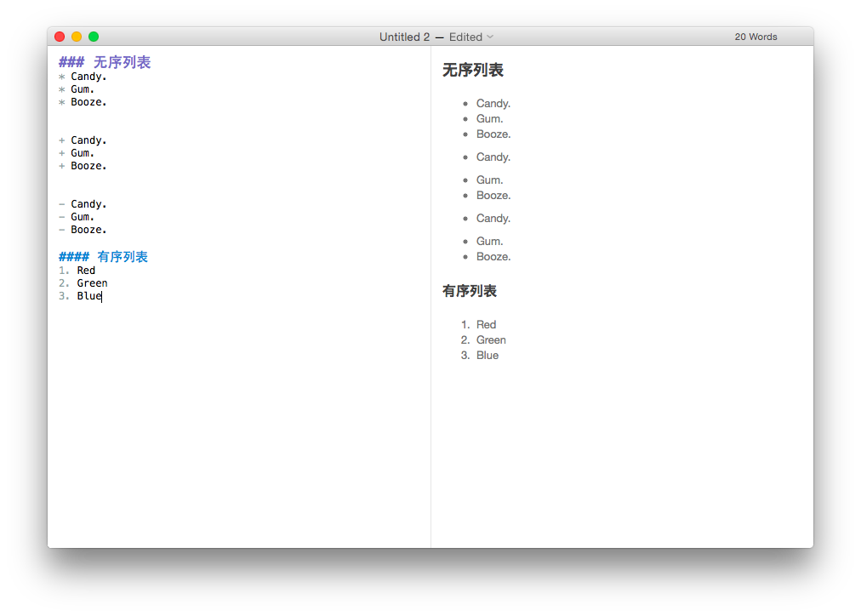Click the 20 Words counter

756,37
